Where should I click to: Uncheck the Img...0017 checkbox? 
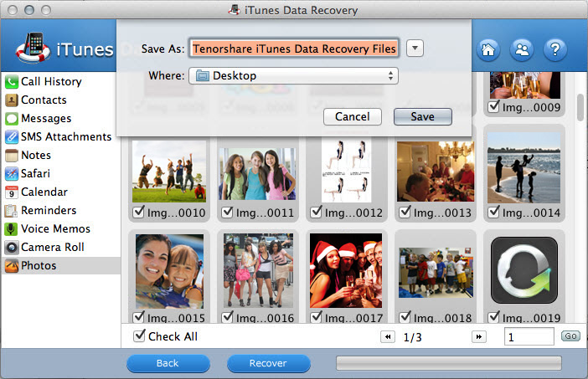tap(316, 317)
